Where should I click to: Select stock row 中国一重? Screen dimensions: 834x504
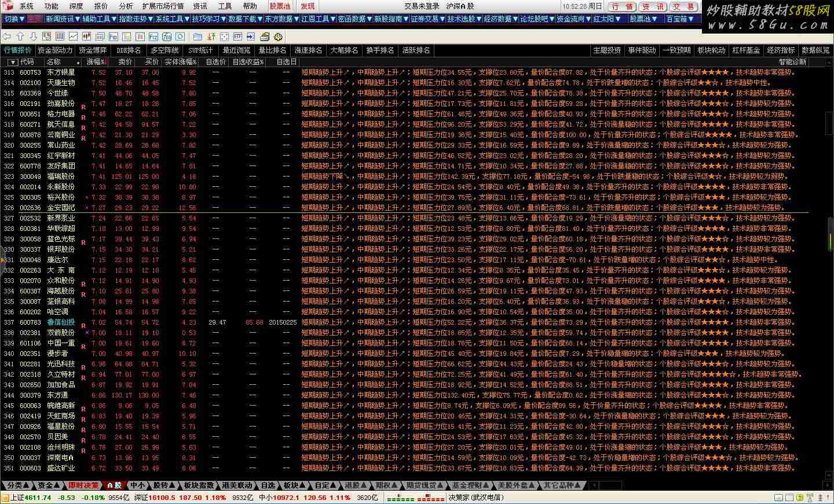point(405,343)
